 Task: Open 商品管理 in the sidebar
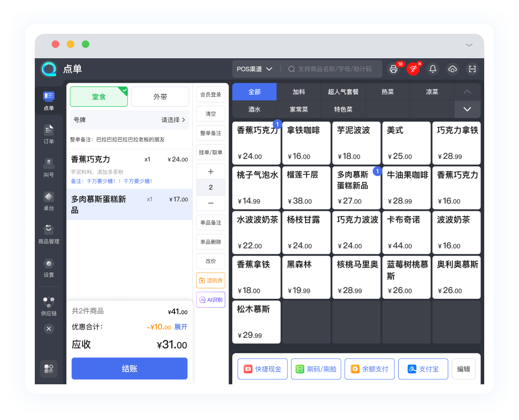click(49, 234)
